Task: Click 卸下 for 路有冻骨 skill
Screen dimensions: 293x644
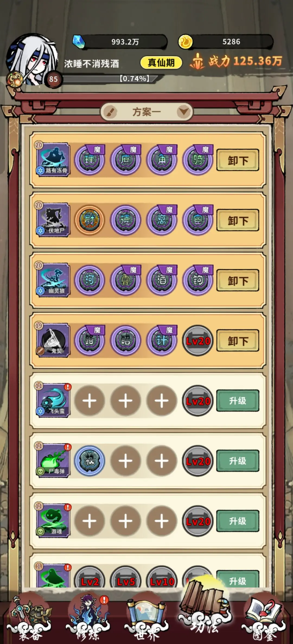Action: 238,160
